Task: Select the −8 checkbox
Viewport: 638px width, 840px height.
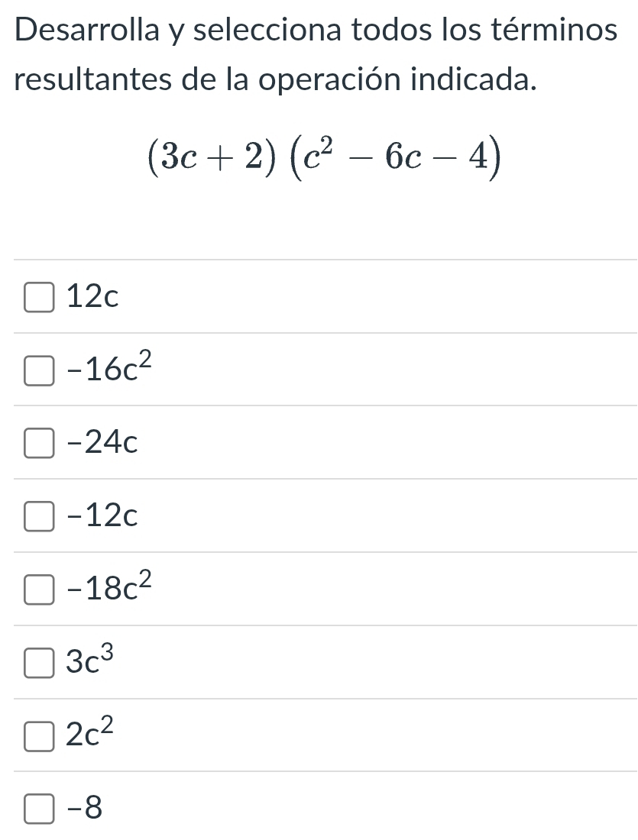Action: pyautogui.click(x=39, y=809)
